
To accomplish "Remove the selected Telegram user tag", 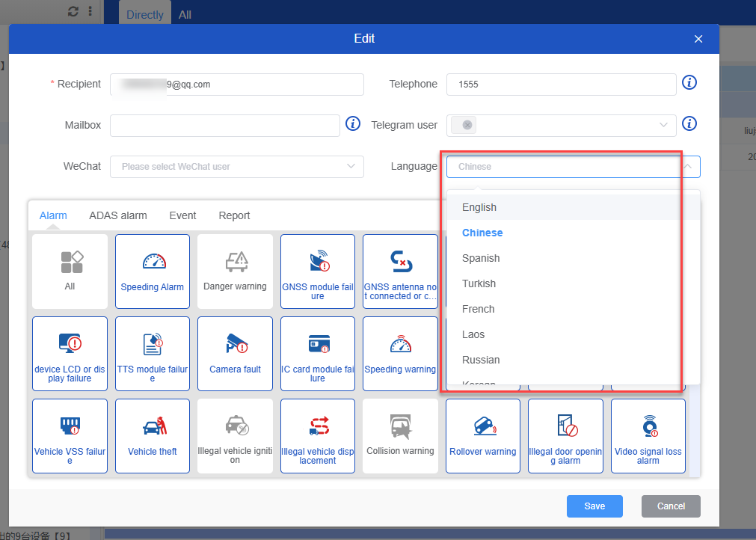I will (x=467, y=125).
